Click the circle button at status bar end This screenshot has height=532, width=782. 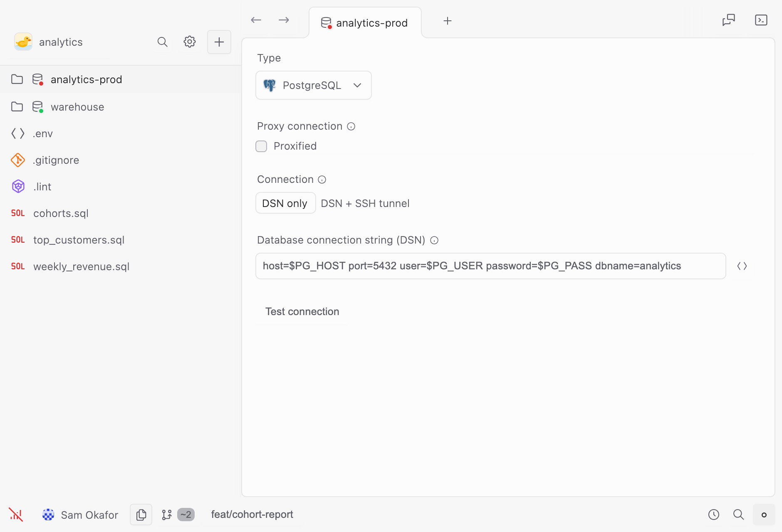pyautogui.click(x=764, y=515)
